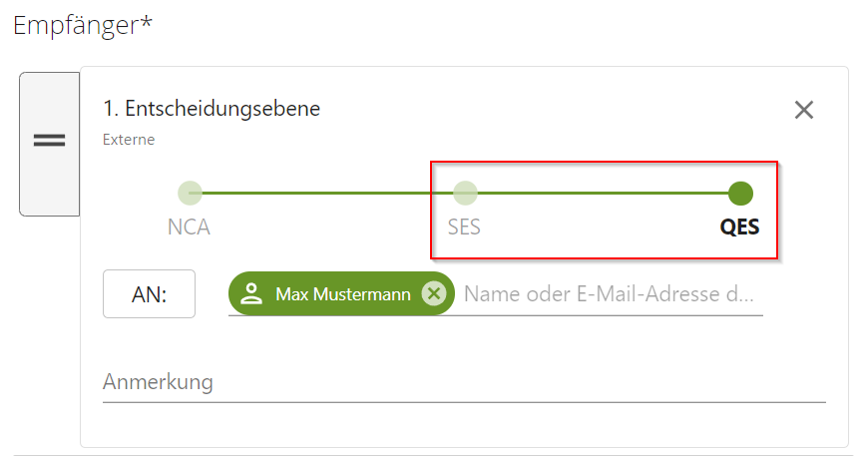Click the person icon in the recipient chip
Viewport: 868px width, 456px height.
click(251, 293)
